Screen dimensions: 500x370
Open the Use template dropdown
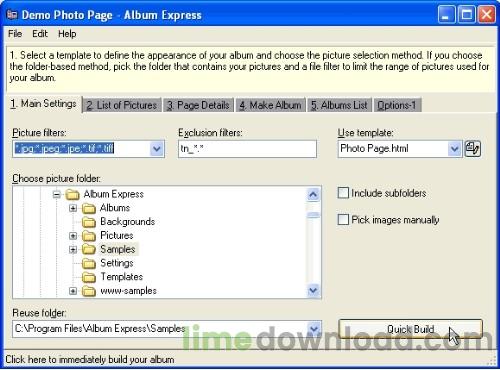pyautogui.click(x=454, y=149)
